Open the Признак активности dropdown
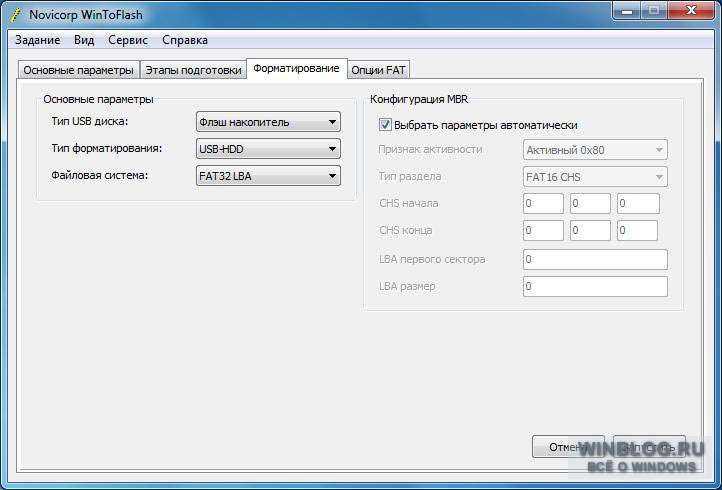 coord(595,150)
